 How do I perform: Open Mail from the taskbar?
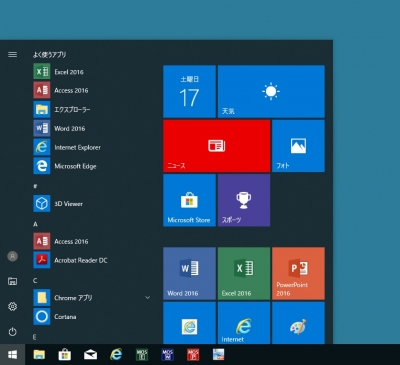point(90,355)
